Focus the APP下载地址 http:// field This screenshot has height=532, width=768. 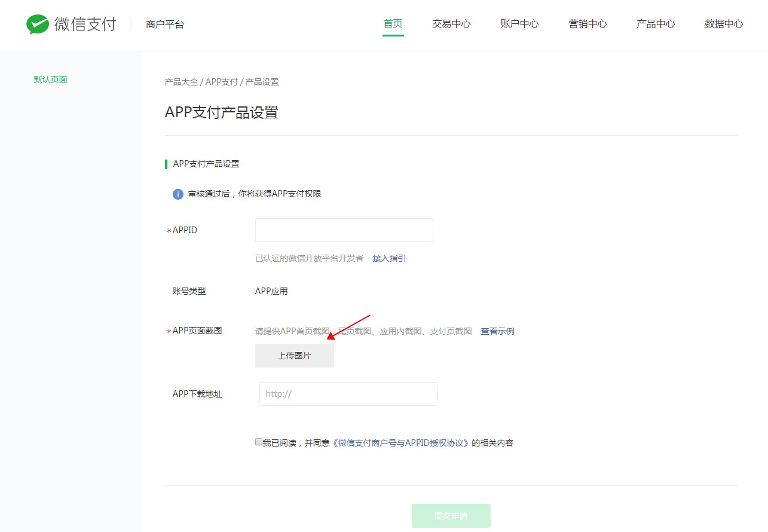click(x=348, y=394)
